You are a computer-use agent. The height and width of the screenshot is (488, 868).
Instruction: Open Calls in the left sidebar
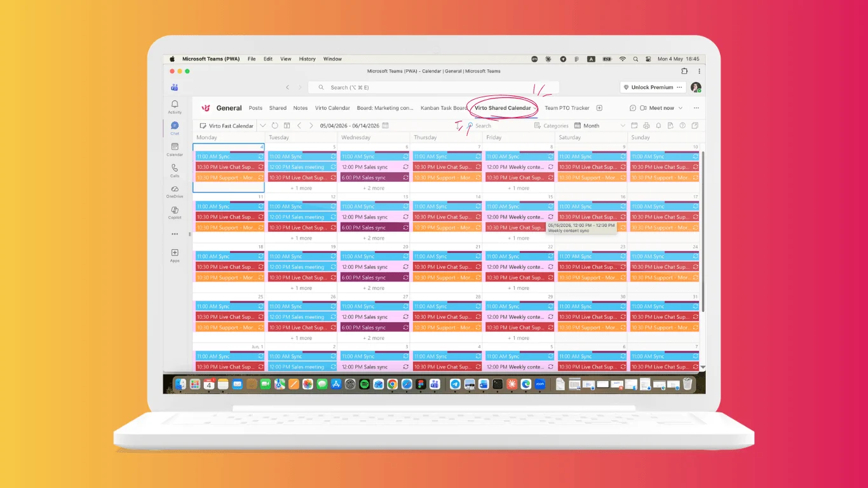(x=174, y=170)
